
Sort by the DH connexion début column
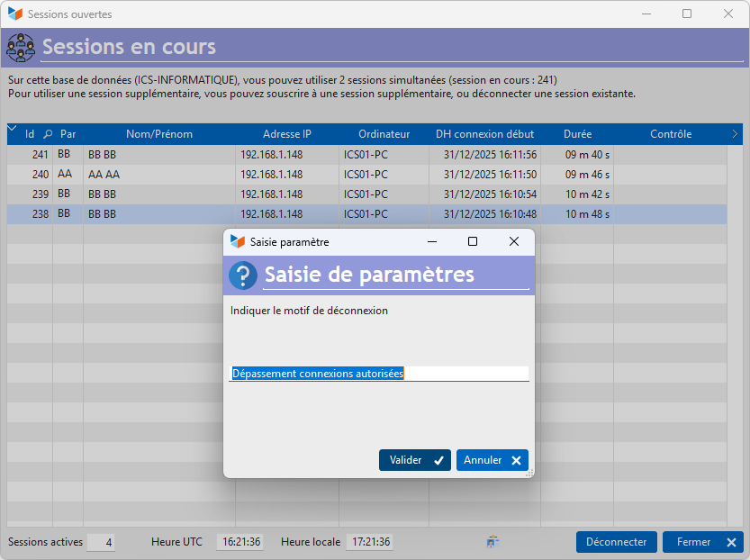(484, 134)
